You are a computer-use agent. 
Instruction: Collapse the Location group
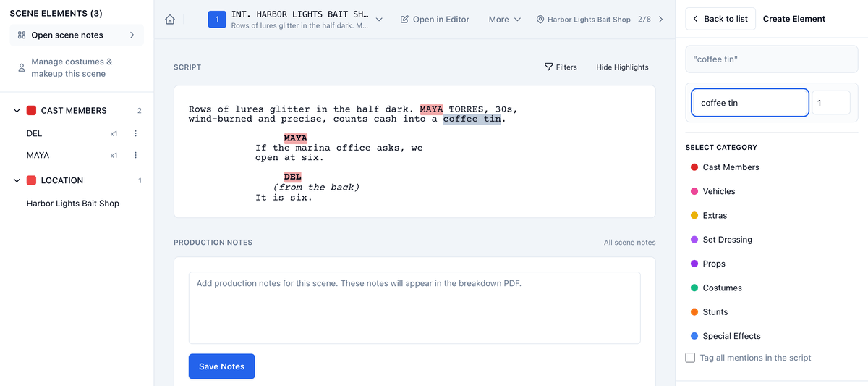point(17,180)
